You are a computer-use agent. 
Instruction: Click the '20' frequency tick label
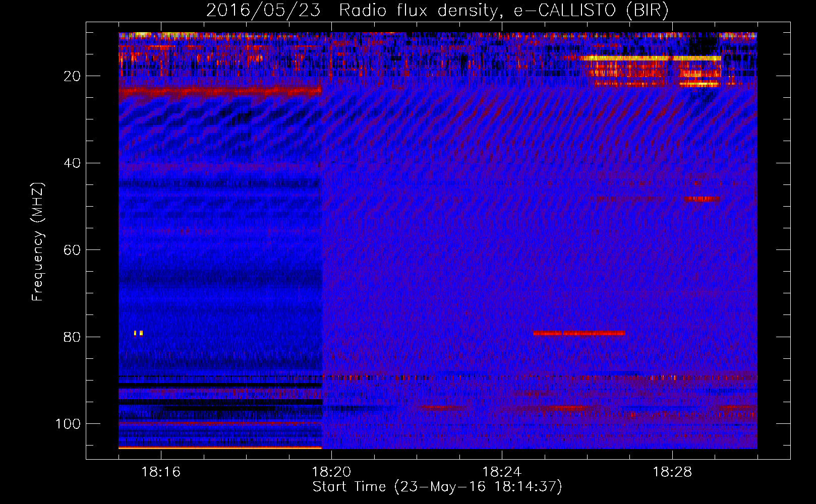(72, 76)
